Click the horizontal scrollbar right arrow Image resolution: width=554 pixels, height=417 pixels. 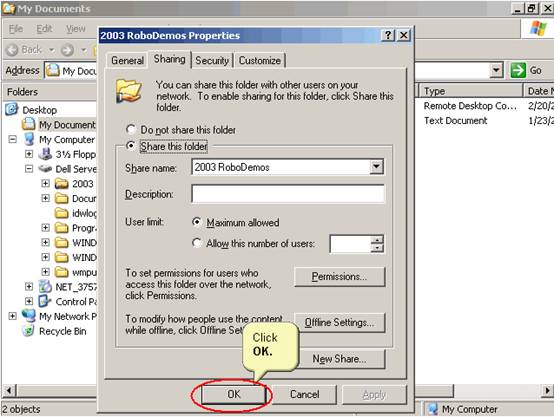click(547, 390)
